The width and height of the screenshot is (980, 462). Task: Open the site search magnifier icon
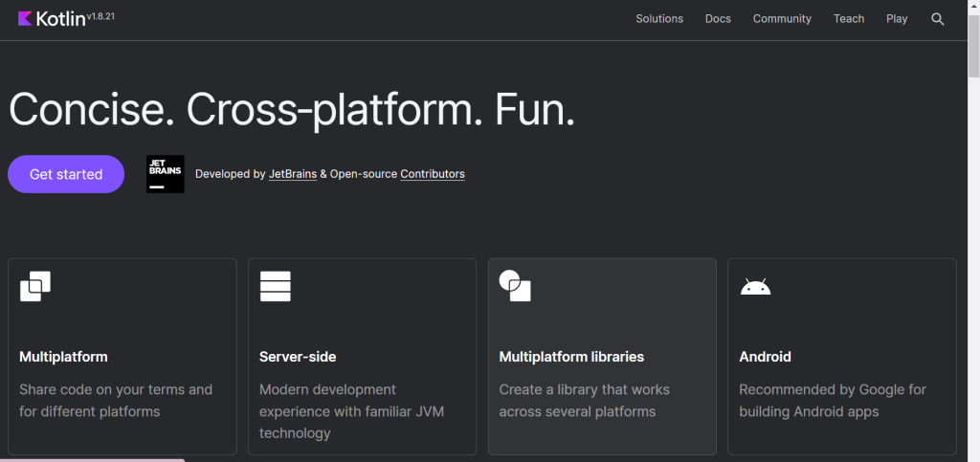pos(938,19)
